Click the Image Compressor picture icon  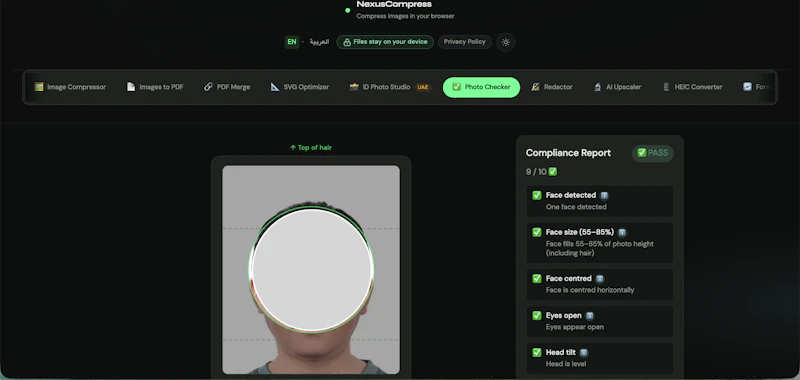[x=39, y=87]
